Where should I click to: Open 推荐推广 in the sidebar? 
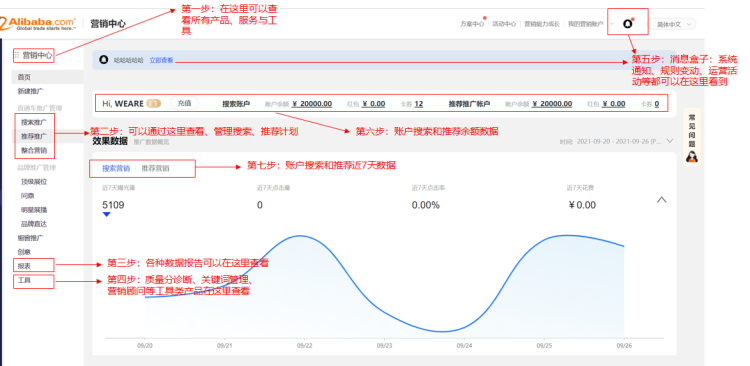click(33, 136)
